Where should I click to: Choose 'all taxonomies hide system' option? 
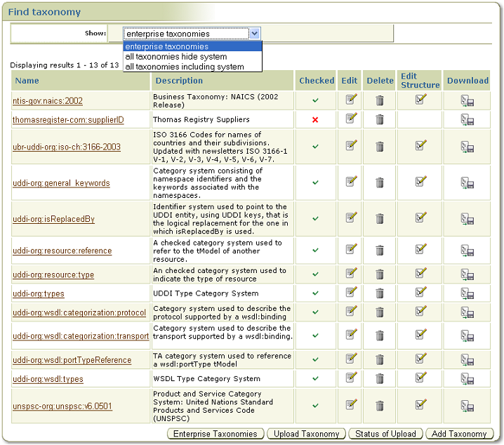tap(192, 57)
